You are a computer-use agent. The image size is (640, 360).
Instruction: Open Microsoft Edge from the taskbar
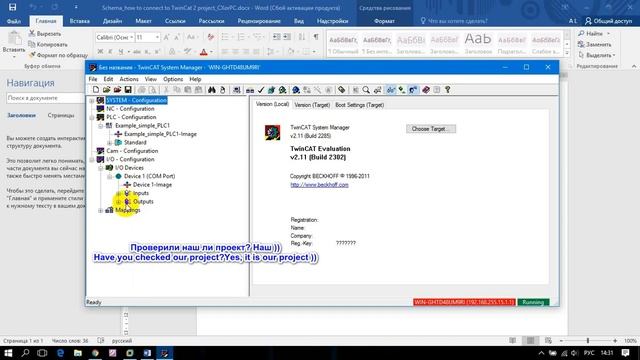tap(60, 353)
